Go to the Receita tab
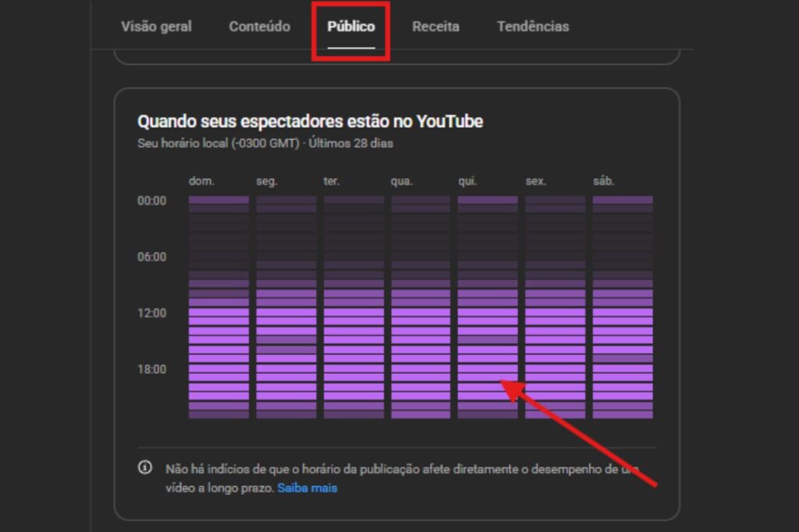799x532 pixels. pos(435,27)
